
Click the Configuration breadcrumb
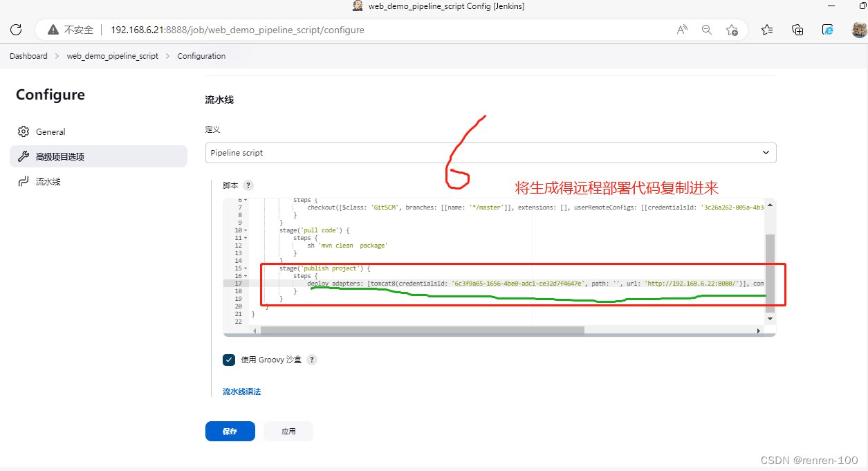tap(201, 56)
